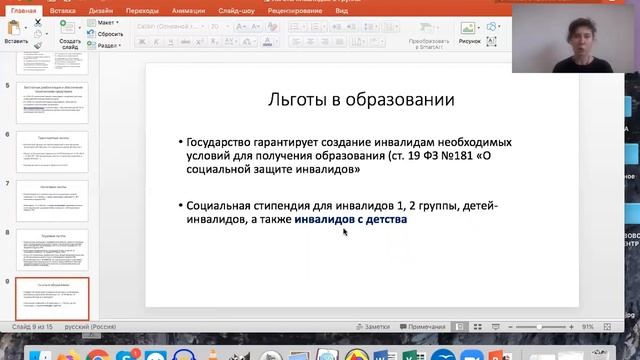640x360 pixels.
Task: Toggle italic К formatting
Action: [x=156, y=42]
